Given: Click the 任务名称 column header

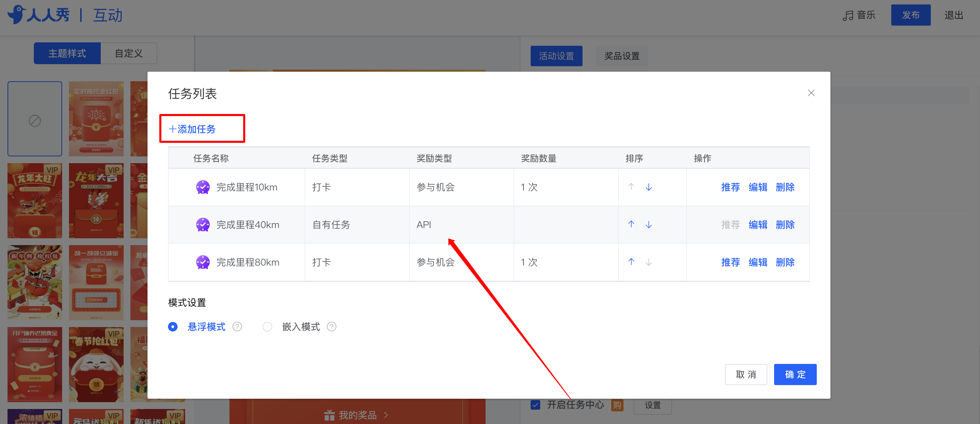Looking at the screenshot, I should coord(211,158).
